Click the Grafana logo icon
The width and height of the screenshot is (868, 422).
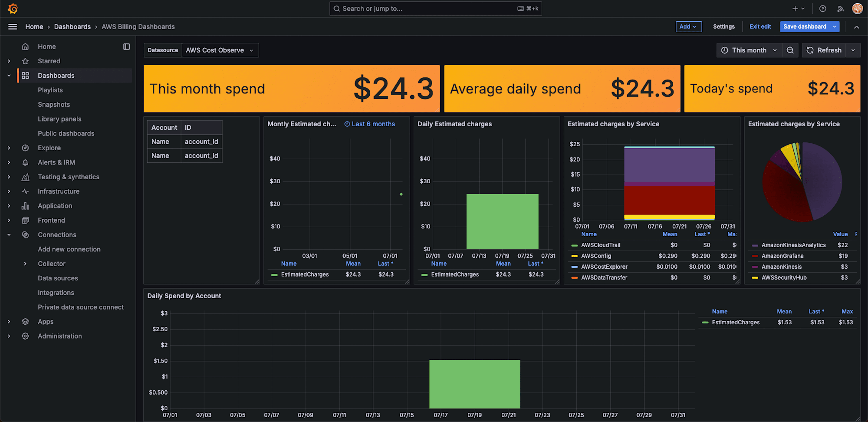[13, 9]
